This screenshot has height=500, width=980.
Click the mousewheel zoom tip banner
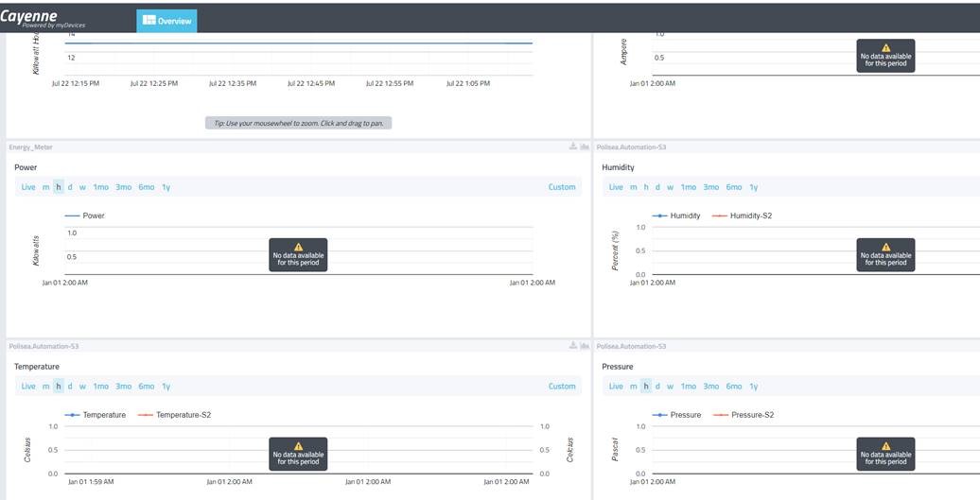298,123
